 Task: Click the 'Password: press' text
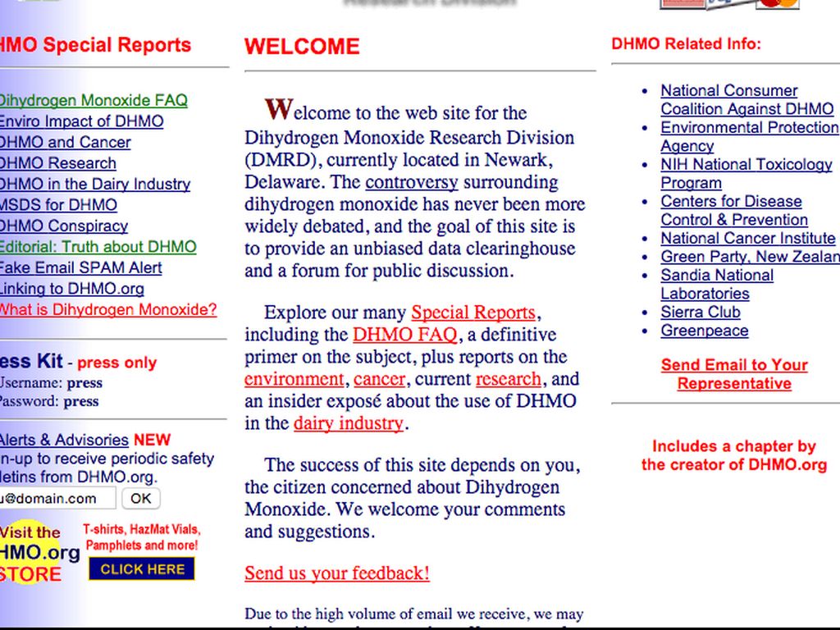click(49, 401)
